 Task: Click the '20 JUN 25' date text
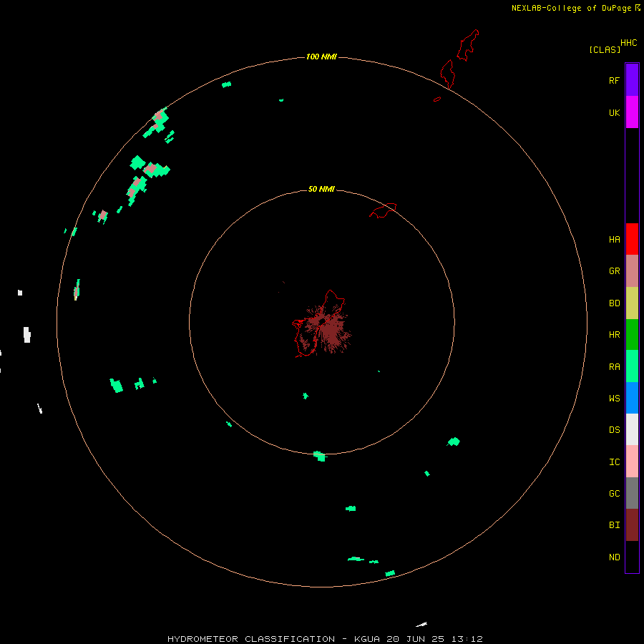click(416, 639)
